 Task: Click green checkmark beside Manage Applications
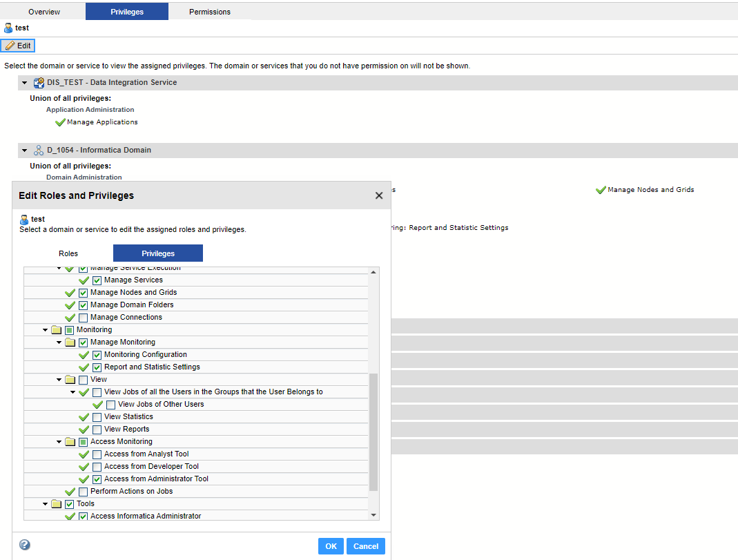pyautogui.click(x=60, y=122)
